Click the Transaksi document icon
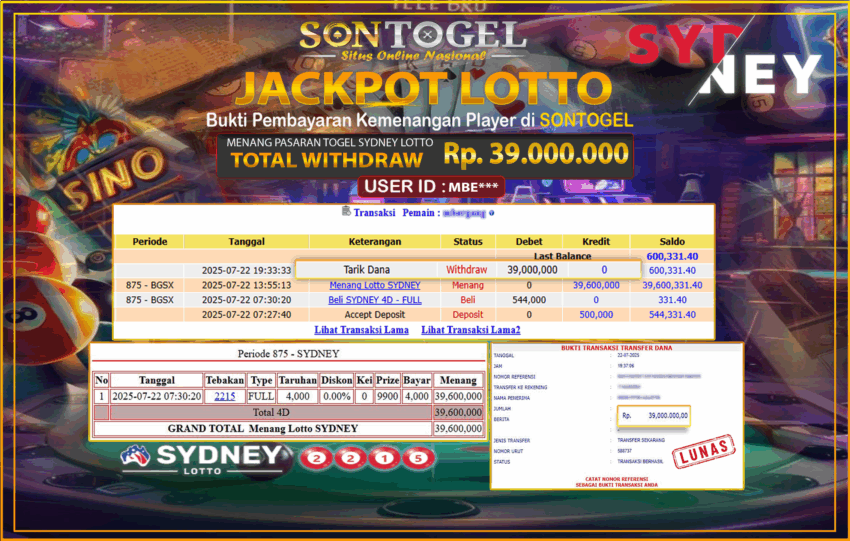Viewport: 850px width, 541px height. (346, 212)
